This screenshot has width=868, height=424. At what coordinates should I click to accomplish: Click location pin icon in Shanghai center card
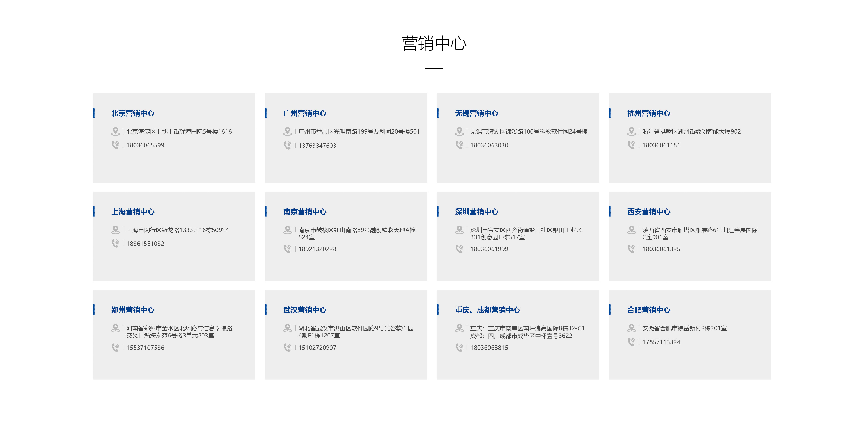(x=115, y=230)
